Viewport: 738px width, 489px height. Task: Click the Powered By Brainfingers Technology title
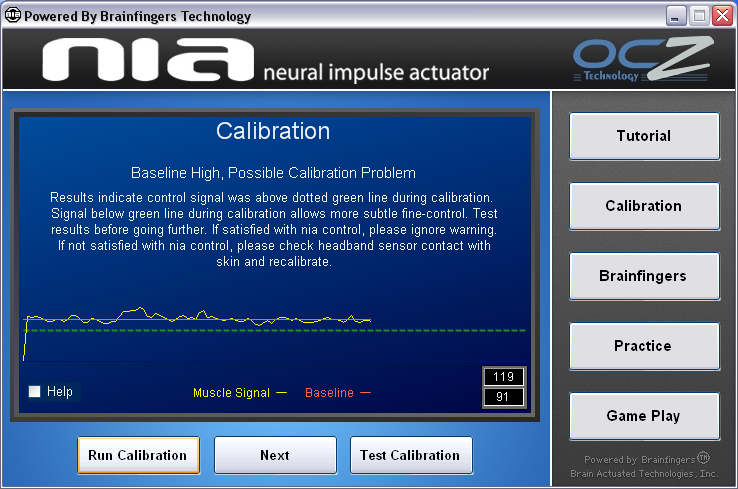pos(137,16)
